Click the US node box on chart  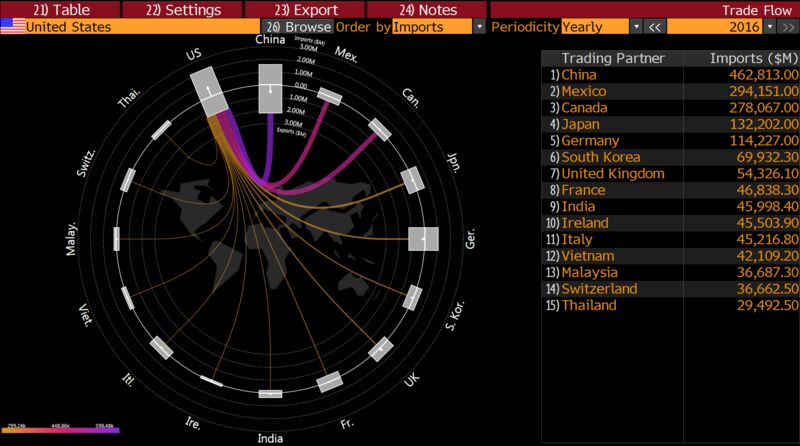(x=209, y=92)
